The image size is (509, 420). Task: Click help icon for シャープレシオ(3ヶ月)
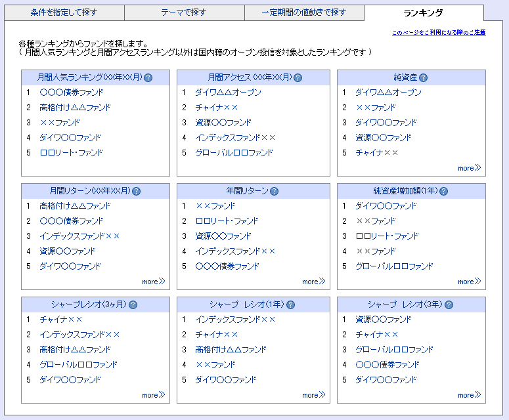click(x=133, y=305)
